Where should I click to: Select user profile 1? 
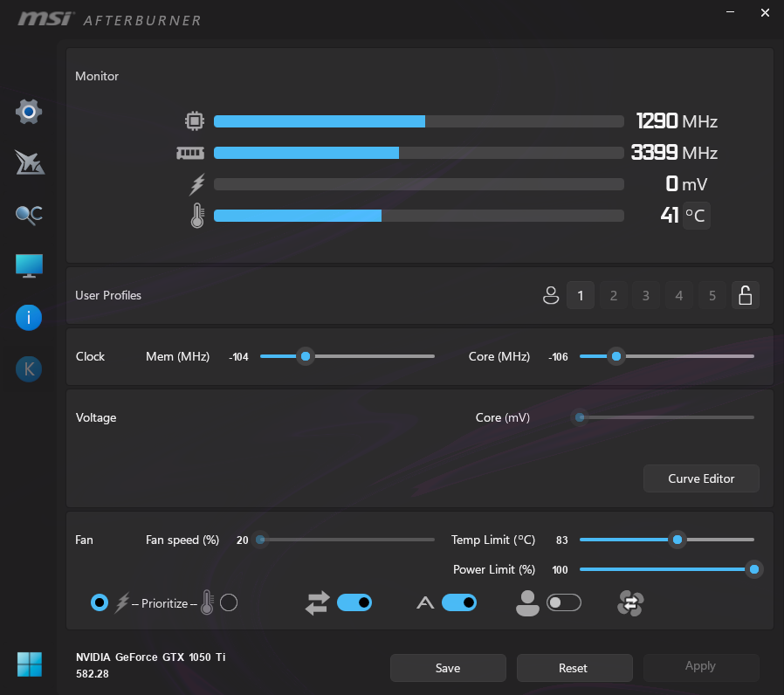581,295
